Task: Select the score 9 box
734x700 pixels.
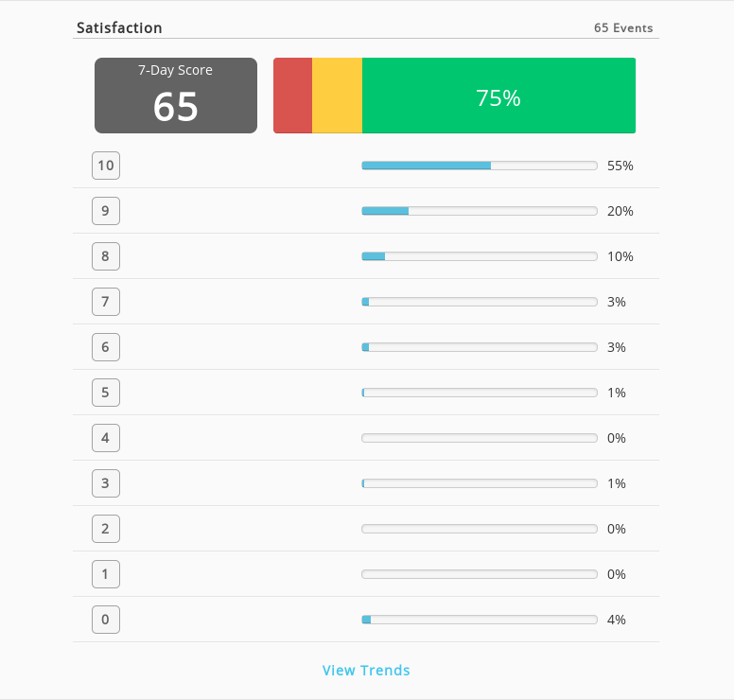Action: click(106, 211)
